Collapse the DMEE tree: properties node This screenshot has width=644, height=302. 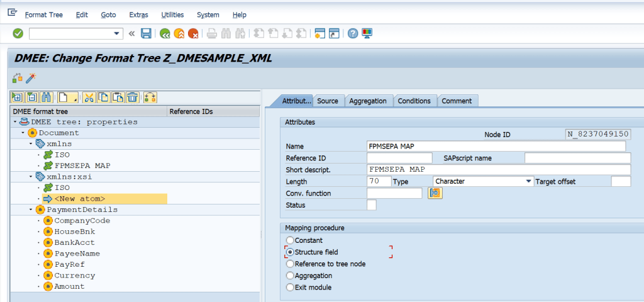tap(15, 122)
